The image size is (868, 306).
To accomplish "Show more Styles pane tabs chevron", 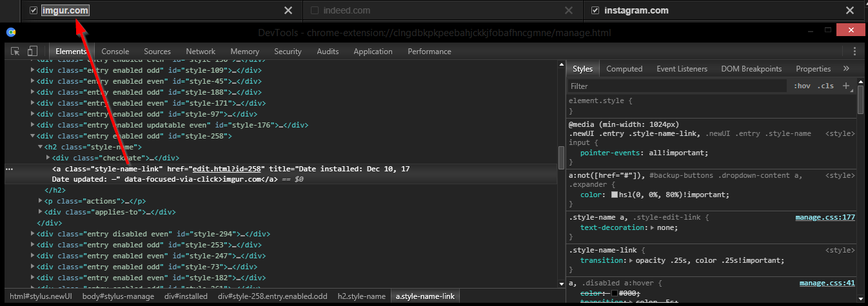I will click(846, 68).
